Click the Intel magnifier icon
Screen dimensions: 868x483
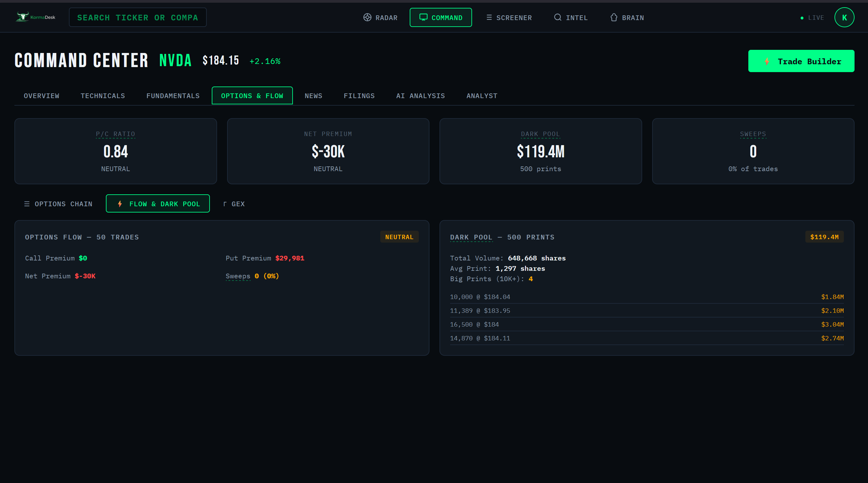pyautogui.click(x=558, y=18)
